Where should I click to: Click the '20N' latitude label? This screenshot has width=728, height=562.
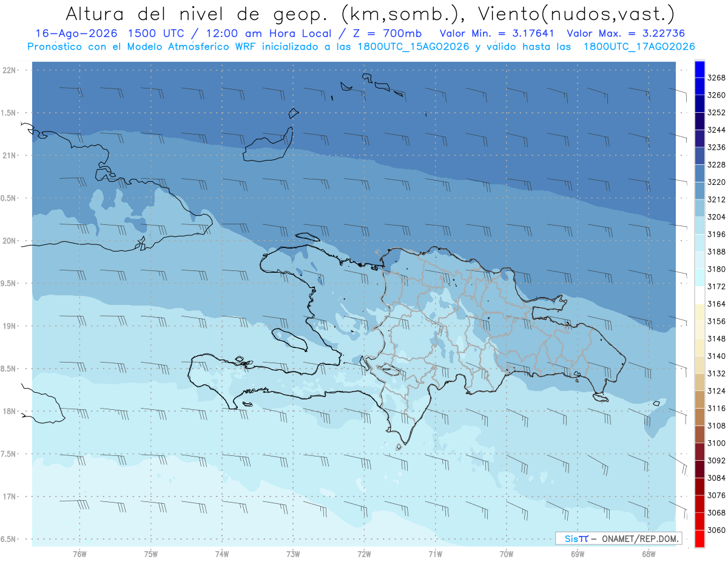(10, 241)
